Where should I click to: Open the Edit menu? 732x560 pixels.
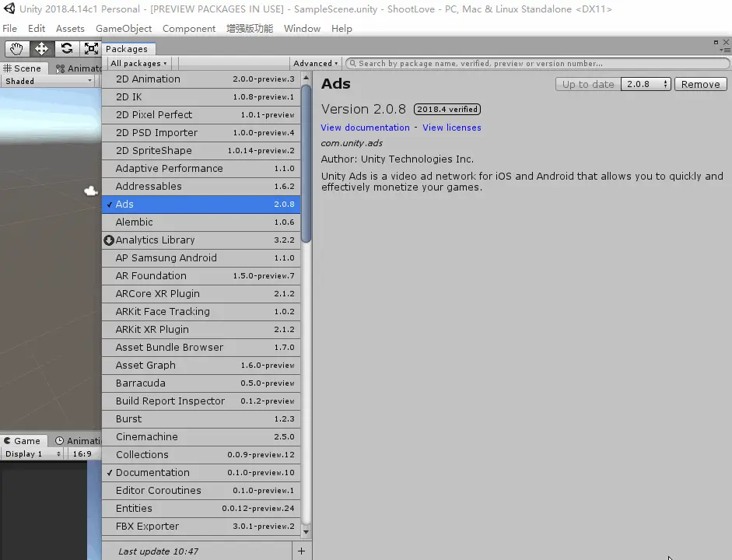(37, 29)
